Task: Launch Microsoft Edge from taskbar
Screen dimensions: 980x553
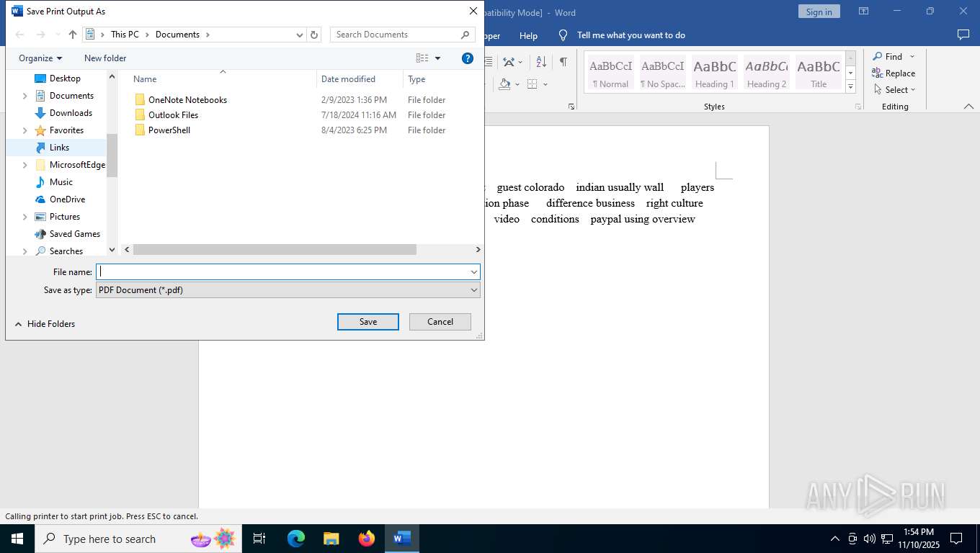Action: pos(295,539)
